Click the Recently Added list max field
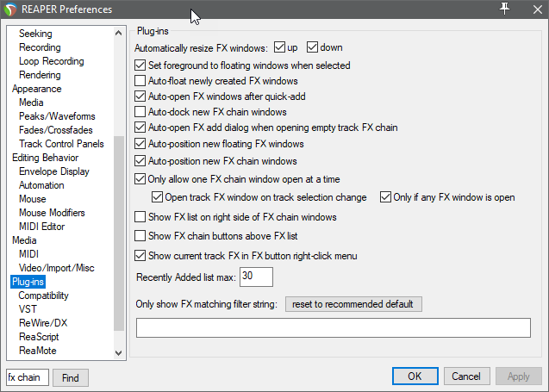This screenshot has height=392, width=549. (257, 277)
